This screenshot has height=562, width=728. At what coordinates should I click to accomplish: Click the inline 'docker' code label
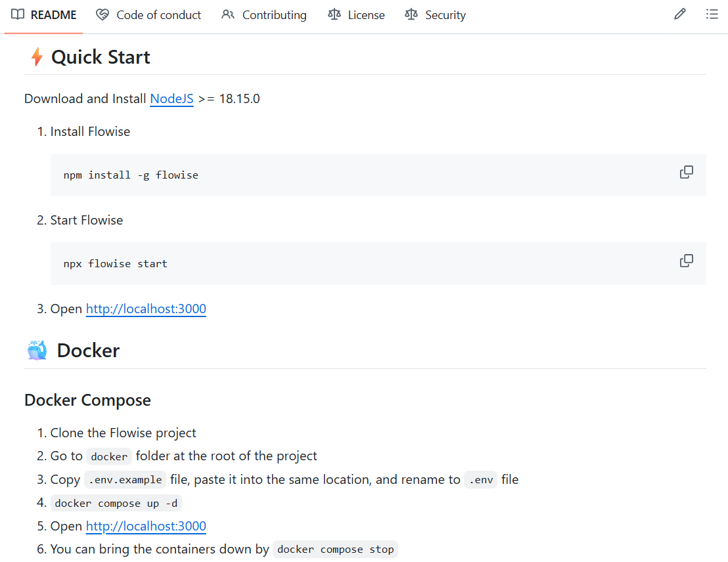[109, 456]
